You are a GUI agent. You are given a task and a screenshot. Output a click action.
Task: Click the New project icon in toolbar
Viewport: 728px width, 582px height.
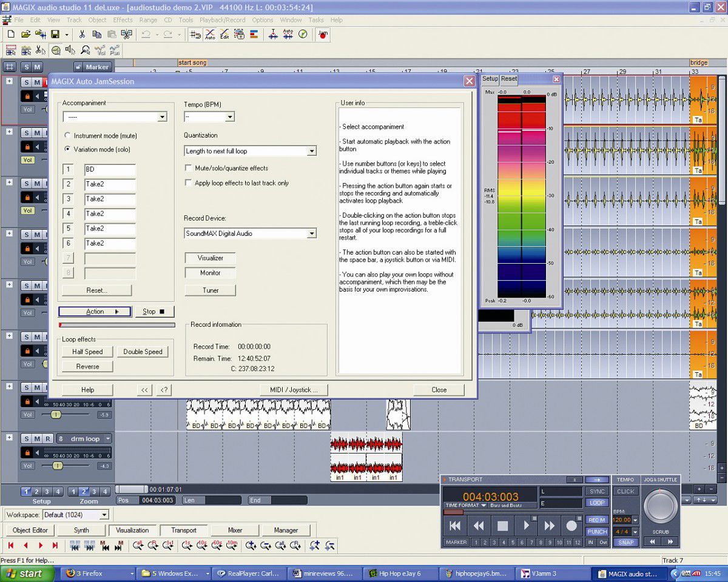(x=10, y=35)
